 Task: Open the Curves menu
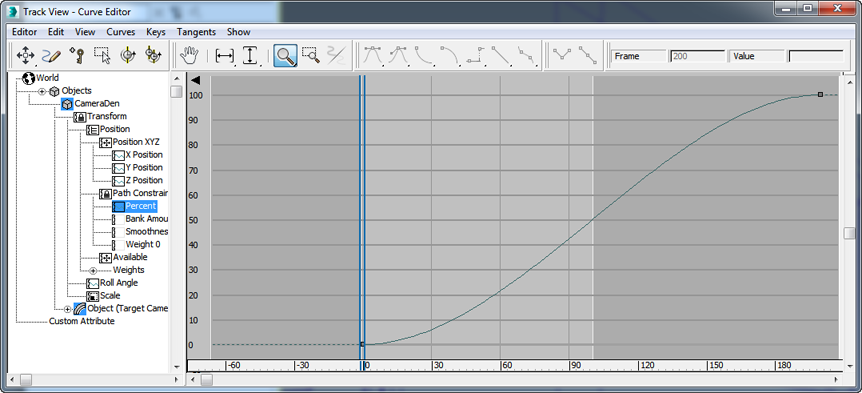point(120,32)
